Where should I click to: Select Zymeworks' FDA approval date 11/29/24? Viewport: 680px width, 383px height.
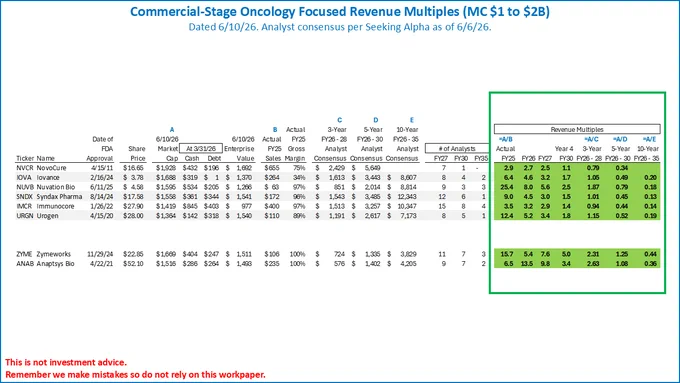(x=100, y=254)
